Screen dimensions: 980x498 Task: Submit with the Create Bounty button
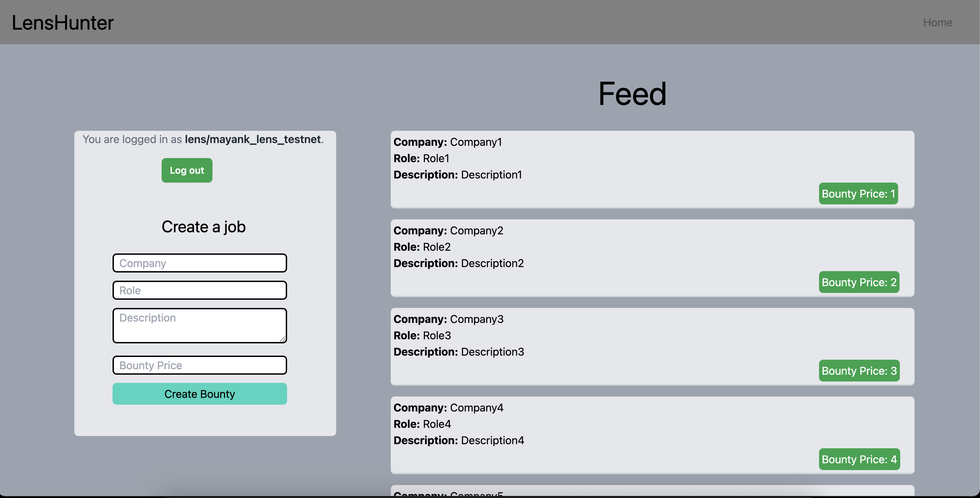tap(199, 394)
